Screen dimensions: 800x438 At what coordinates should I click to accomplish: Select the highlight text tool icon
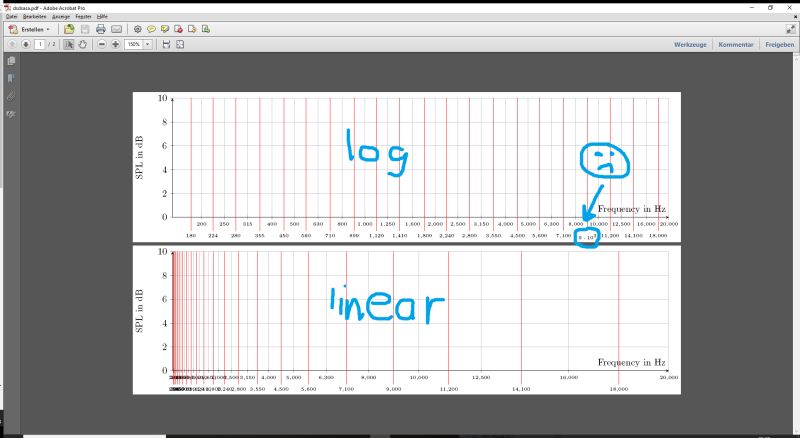[x=165, y=29]
